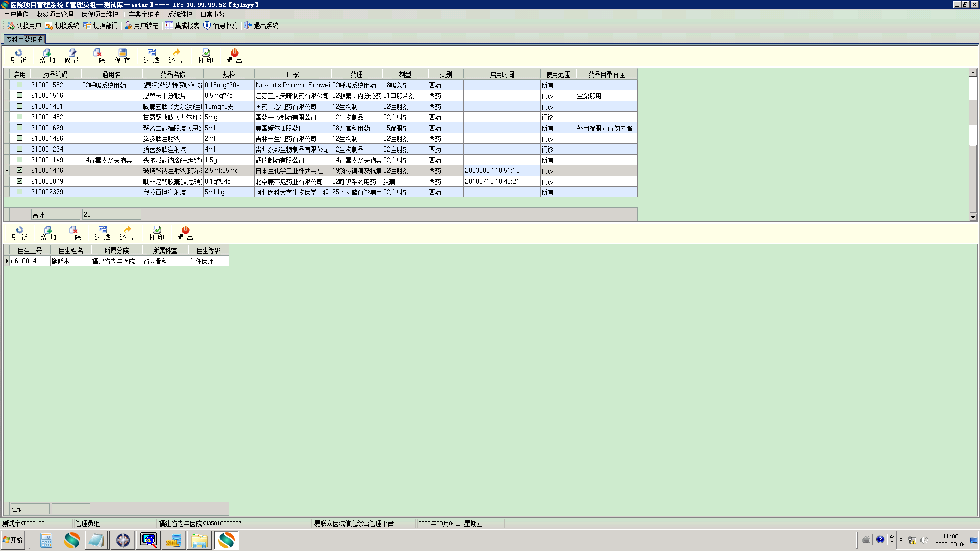The image size is (980, 551).
Task: Enable checkbox for drug 910001552
Action: pyautogui.click(x=19, y=85)
